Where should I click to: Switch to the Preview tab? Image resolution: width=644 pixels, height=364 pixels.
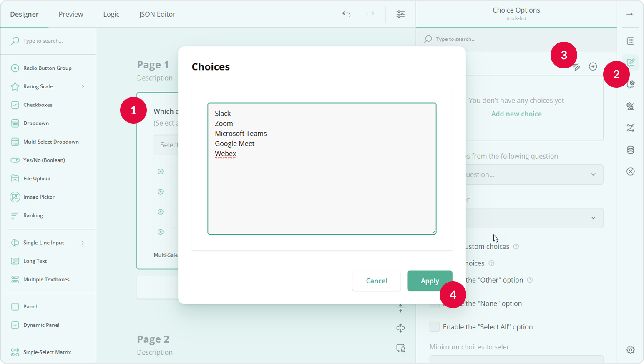70,14
